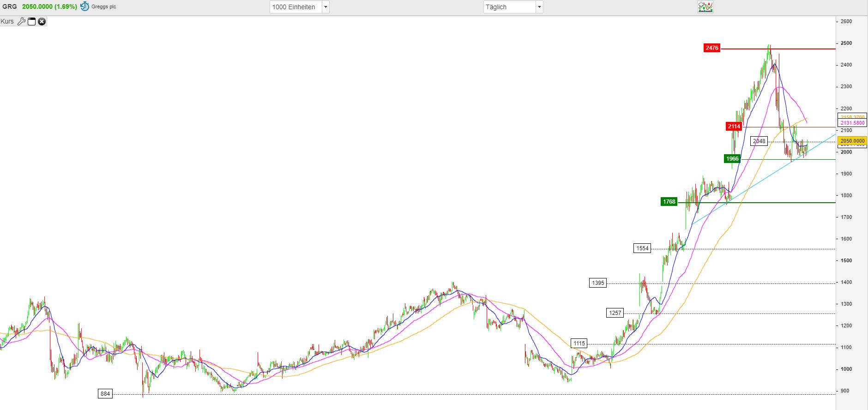Screen dimensions: 868x410
Task: Select the 1257 price level label
Action: 615,313
